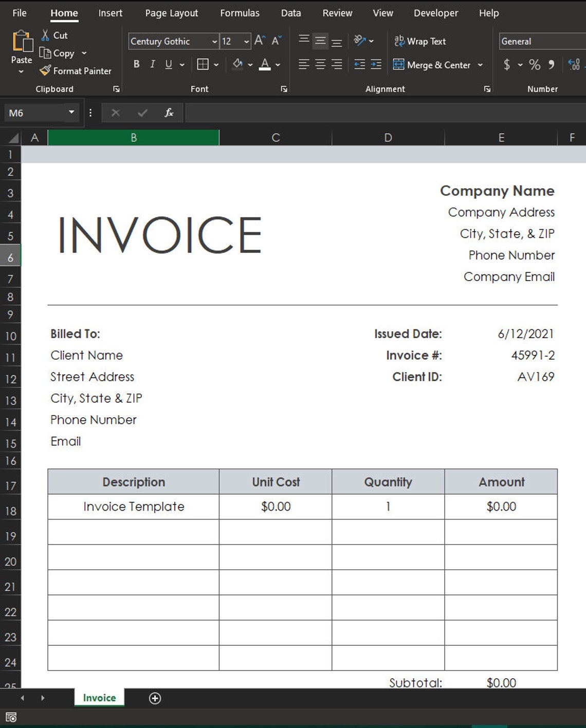The width and height of the screenshot is (586, 728).
Task: Open the Developer tab
Action: [435, 13]
